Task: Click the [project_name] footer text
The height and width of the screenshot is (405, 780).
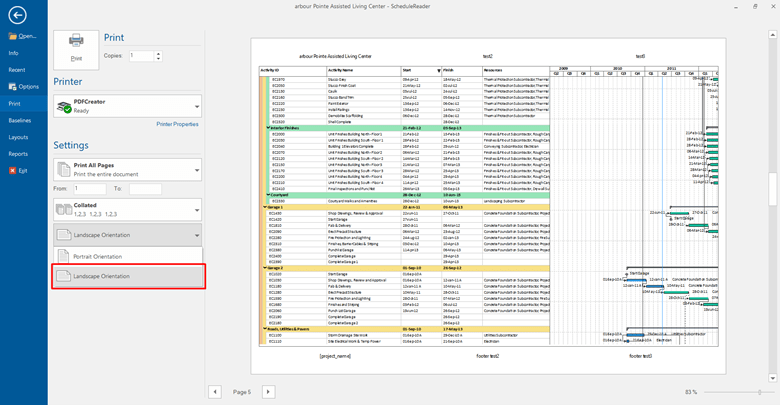Action: pos(335,356)
